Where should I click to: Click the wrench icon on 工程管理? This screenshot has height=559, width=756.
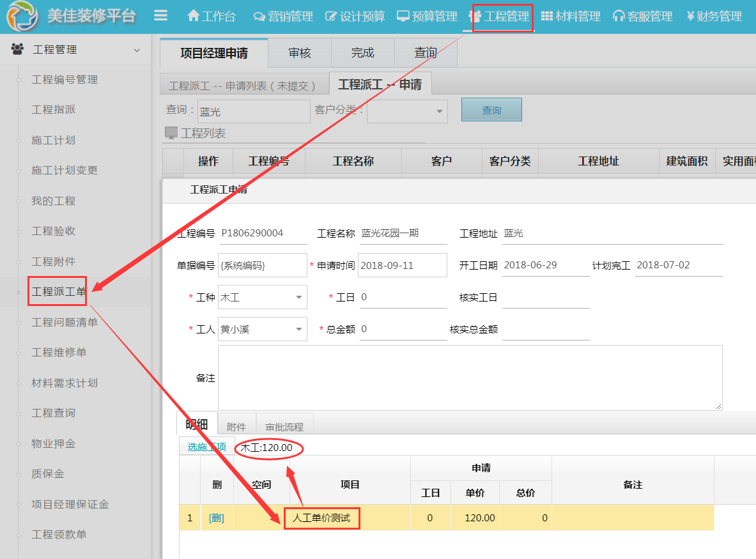[x=476, y=17]
